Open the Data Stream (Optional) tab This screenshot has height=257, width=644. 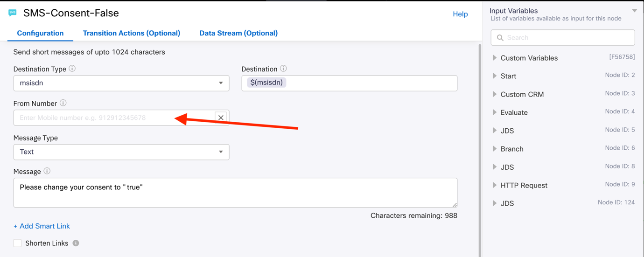coord(238,33)
